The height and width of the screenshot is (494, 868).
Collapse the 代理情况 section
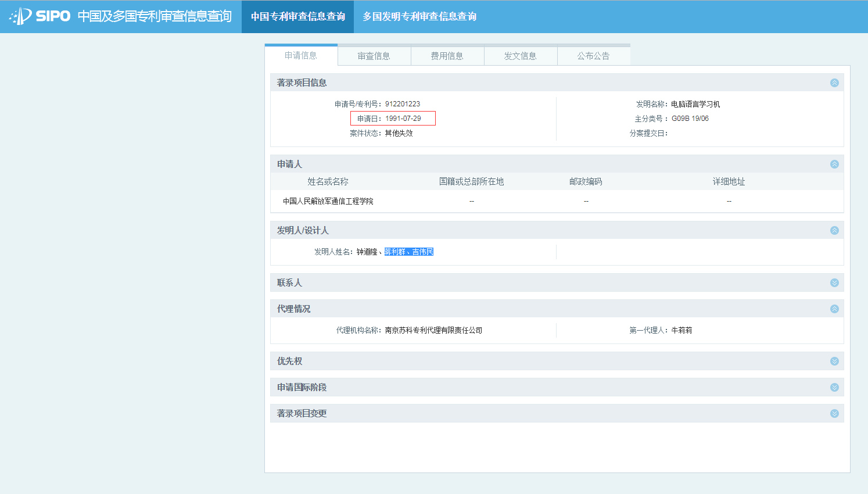(x=834, y=309)
